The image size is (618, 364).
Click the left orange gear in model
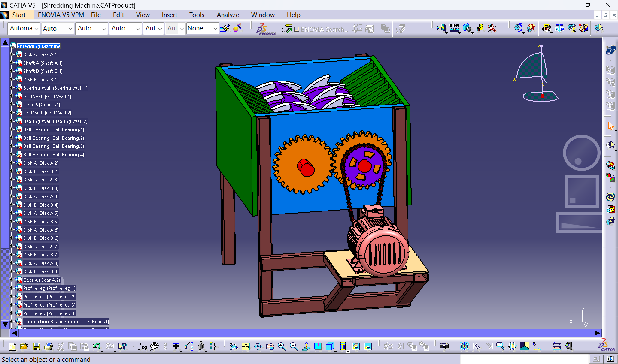pyautogui.click(x=304, y=164)
